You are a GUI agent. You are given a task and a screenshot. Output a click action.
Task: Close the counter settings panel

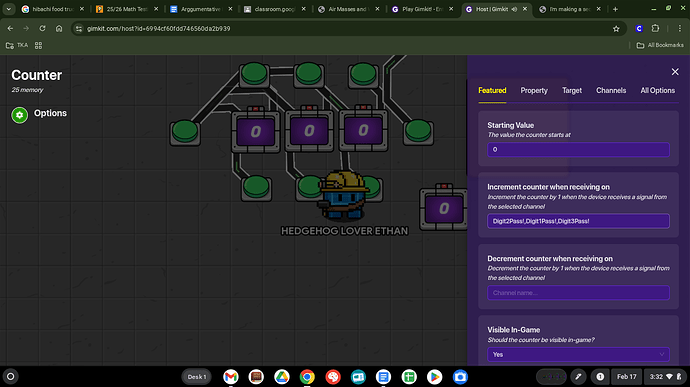tap(675, 72)
